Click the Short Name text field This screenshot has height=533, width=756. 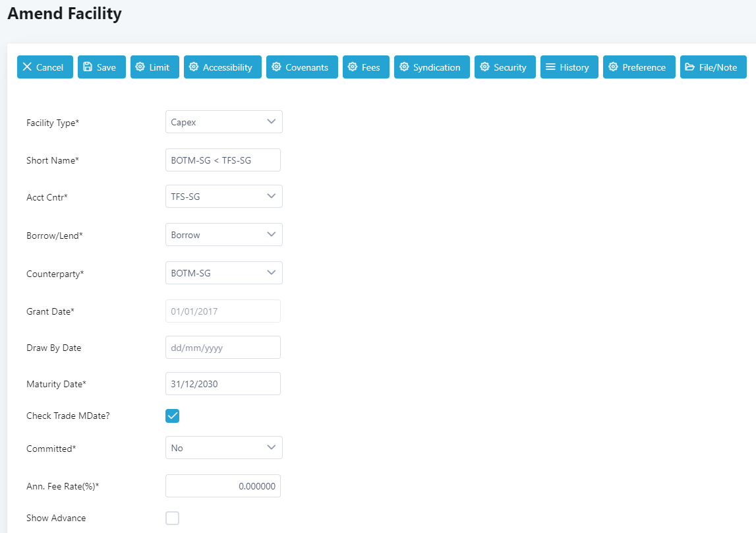(x=223, y=160)
